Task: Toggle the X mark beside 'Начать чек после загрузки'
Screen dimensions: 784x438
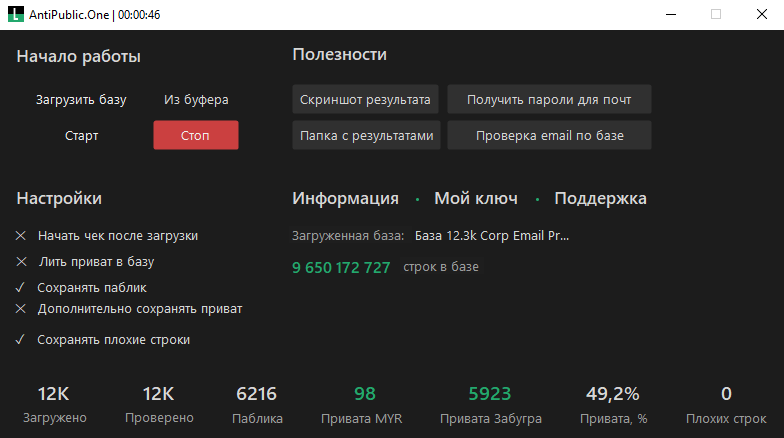Action: pyautogui.click(x=21, y=236)
